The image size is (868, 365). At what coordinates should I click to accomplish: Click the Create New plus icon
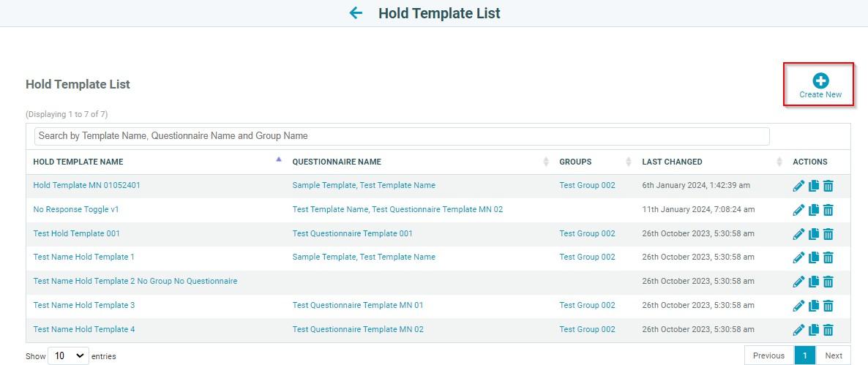coord(820,80)
